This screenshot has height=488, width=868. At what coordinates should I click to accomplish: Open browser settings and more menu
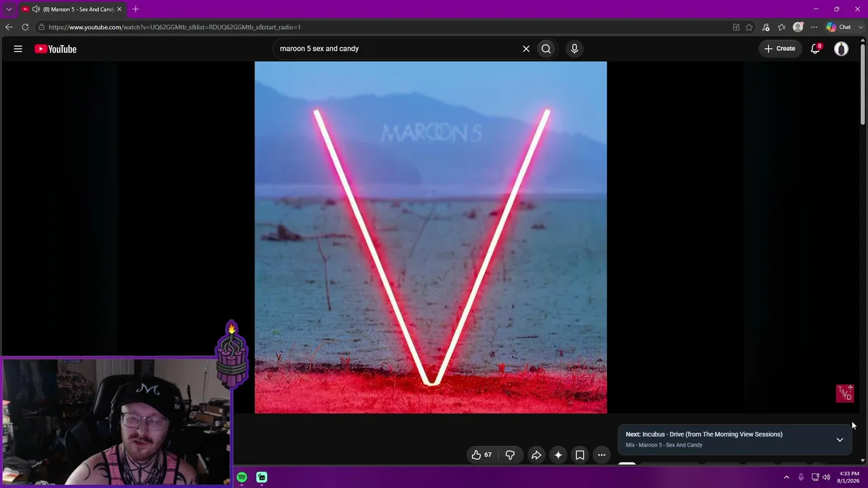pos(814,27)
